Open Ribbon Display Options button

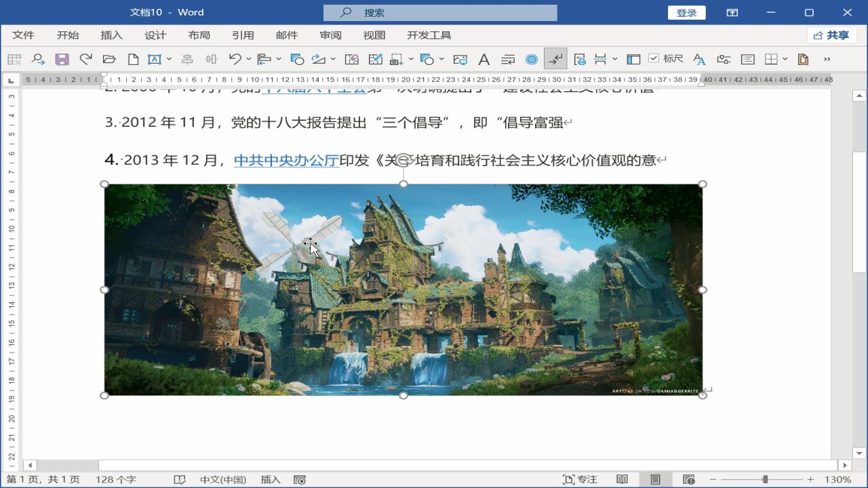pyautogui.click(x=732, y=13)
